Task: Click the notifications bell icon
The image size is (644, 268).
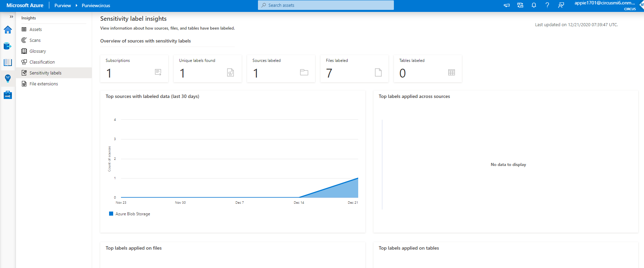Action: tap(534, 5)
